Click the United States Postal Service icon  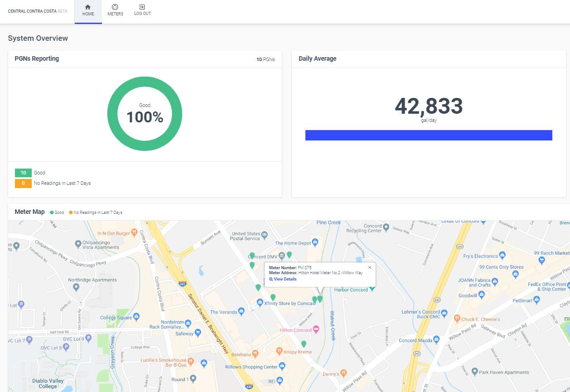[265, 234]
